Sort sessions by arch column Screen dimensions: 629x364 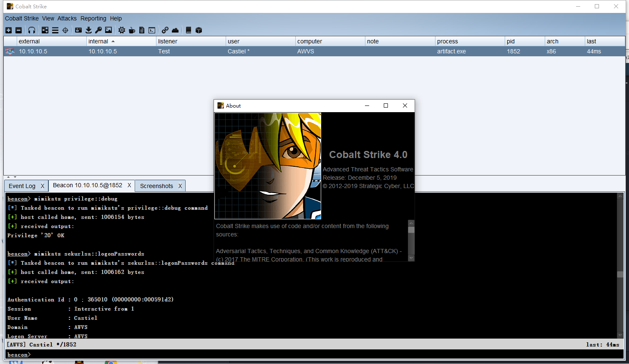[565, 41]
